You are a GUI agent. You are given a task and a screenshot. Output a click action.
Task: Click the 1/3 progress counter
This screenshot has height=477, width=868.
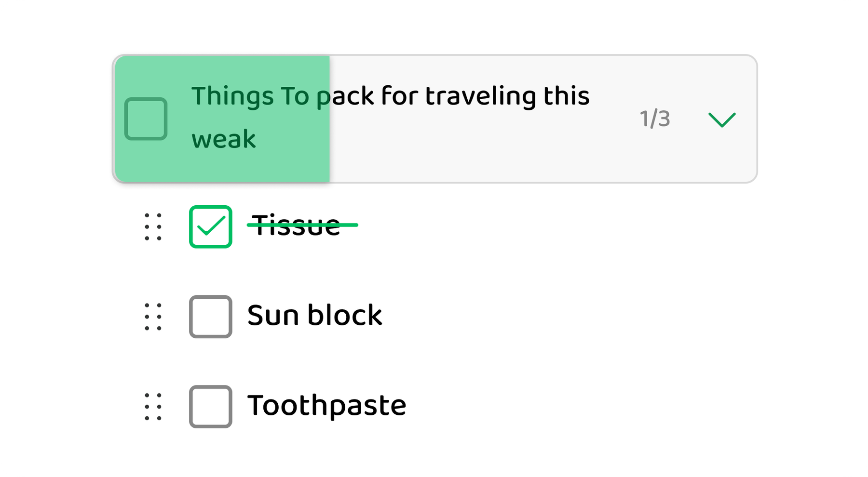655,118
